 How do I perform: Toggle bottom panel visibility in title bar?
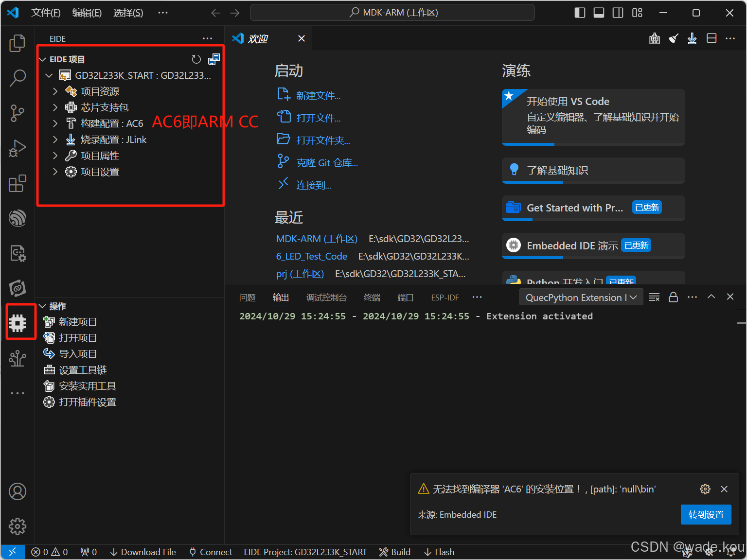point(599,13)
